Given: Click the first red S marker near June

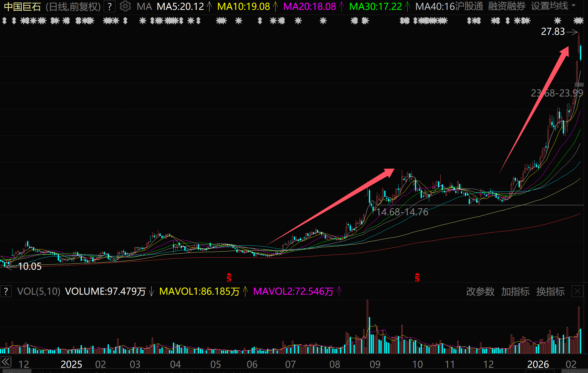Looking at the screenshot, I should pyautogui.click(x=229, y=277).
